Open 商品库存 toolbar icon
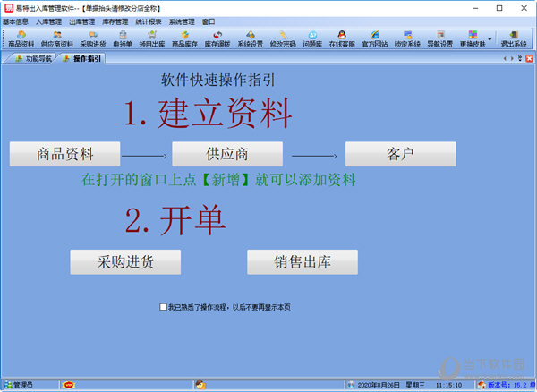The height and width of the screenshot is (392, 537). point(184,38)
